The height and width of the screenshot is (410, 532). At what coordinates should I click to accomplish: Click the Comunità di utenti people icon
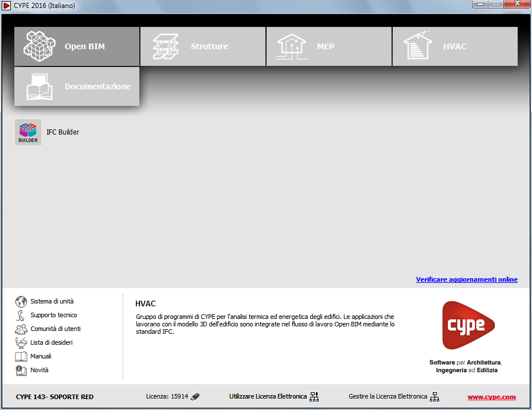click(21, 329)
